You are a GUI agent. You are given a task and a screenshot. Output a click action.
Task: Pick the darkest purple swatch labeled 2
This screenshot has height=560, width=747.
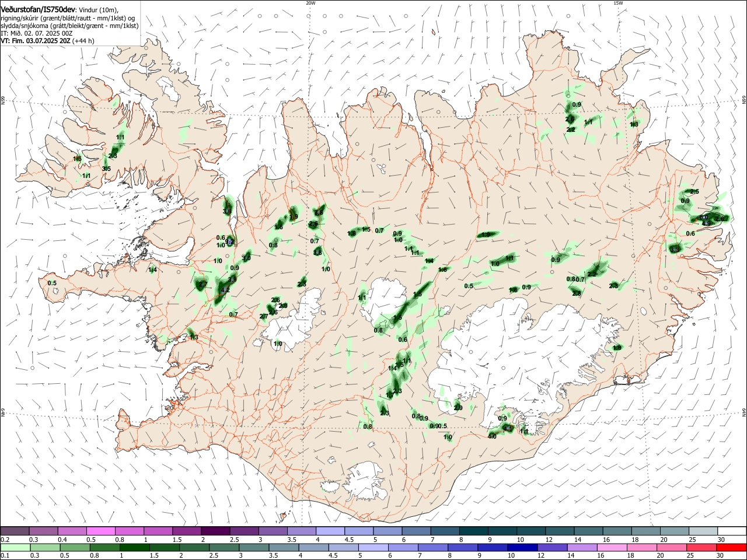[215, 531]
